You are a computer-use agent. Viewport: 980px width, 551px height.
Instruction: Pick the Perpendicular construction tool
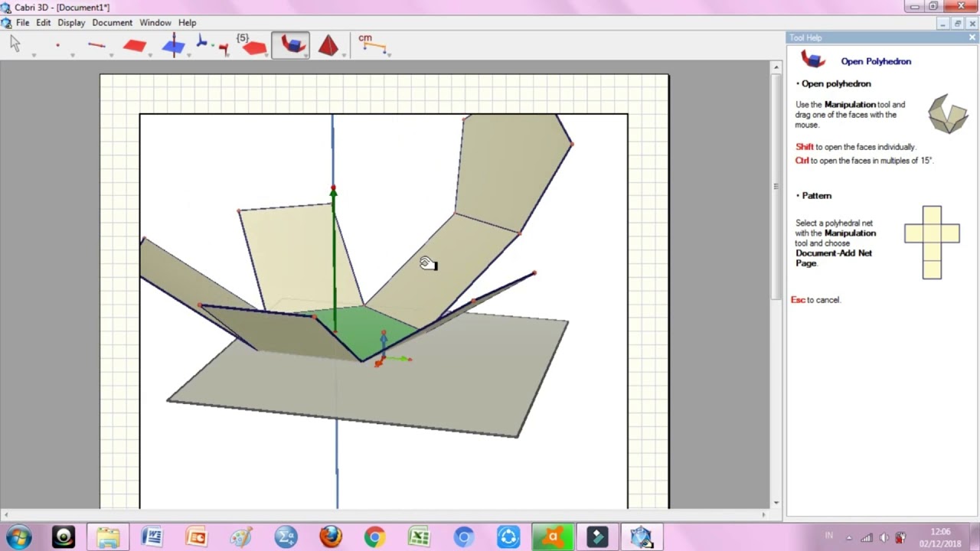(x=174, y=45)
